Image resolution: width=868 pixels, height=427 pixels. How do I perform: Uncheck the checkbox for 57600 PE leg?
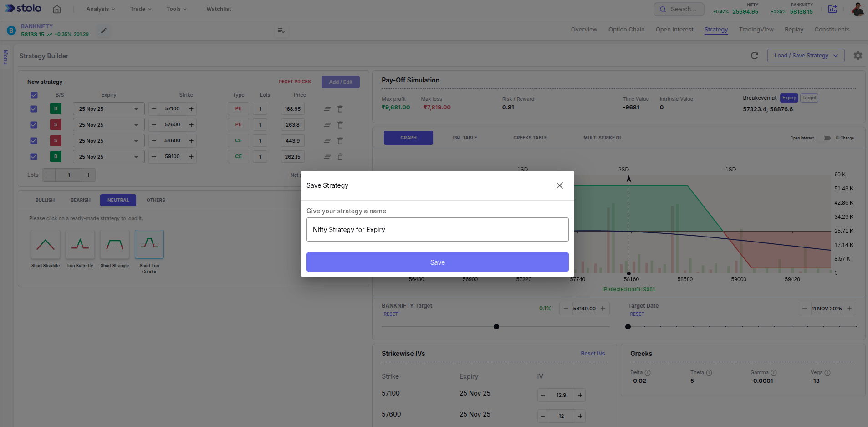pyautogui.click(x=34, y=125)
